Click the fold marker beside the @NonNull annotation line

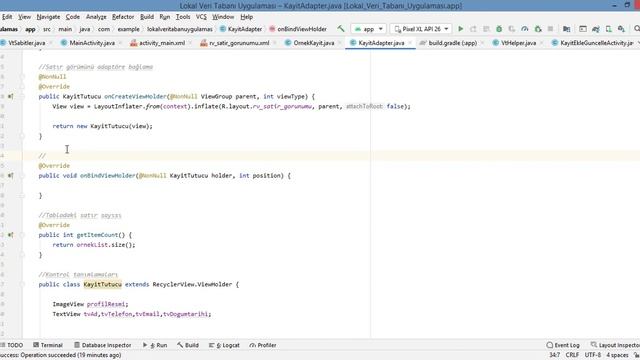[22, 77]
